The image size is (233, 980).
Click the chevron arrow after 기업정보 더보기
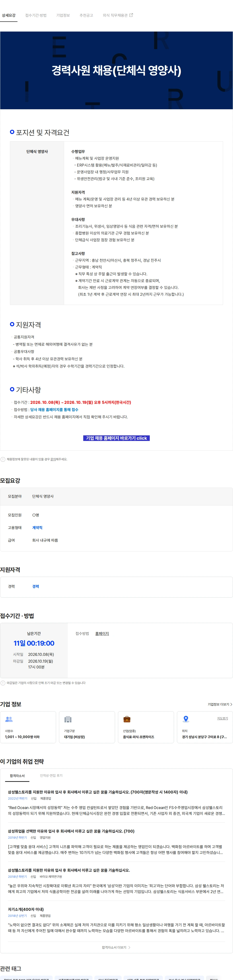click(x=231, y=704)
